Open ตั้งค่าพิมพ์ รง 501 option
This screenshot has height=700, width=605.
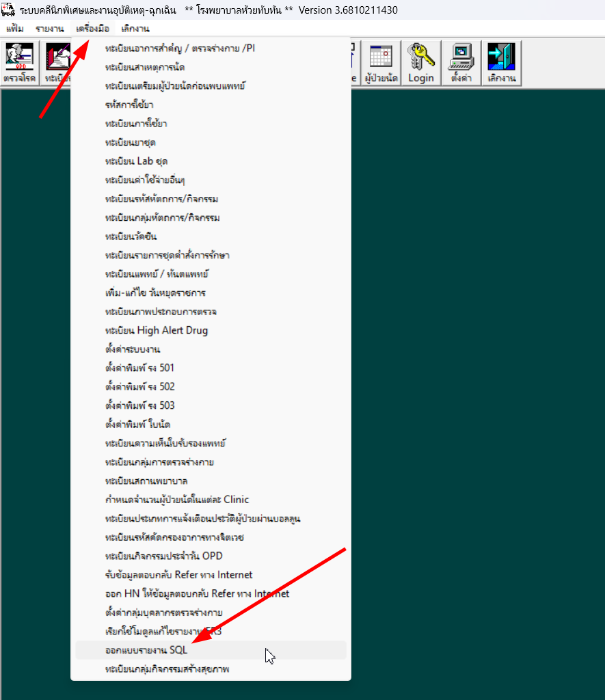140,368
